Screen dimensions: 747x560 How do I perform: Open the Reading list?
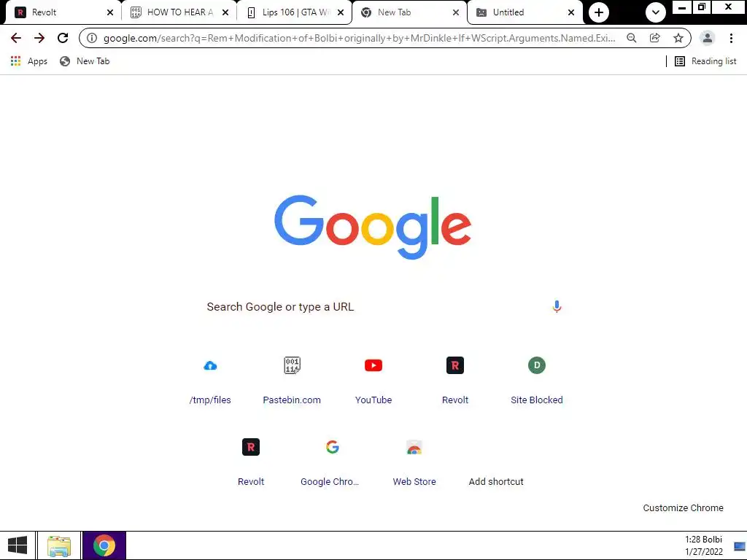pos(706,61)
